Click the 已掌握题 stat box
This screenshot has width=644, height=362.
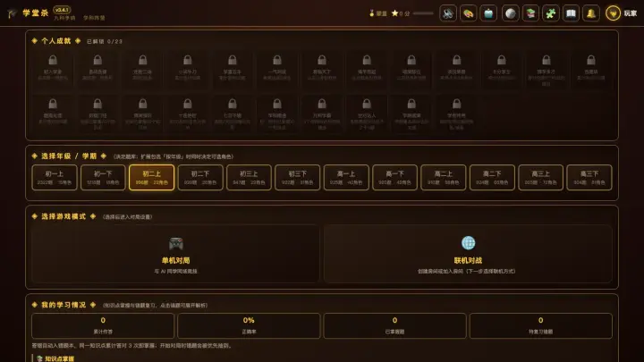click(x=394, y=325)
